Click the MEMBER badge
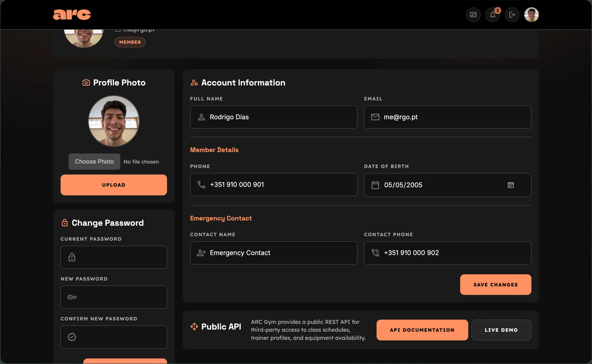592x364 pixels. coord(130,42)
